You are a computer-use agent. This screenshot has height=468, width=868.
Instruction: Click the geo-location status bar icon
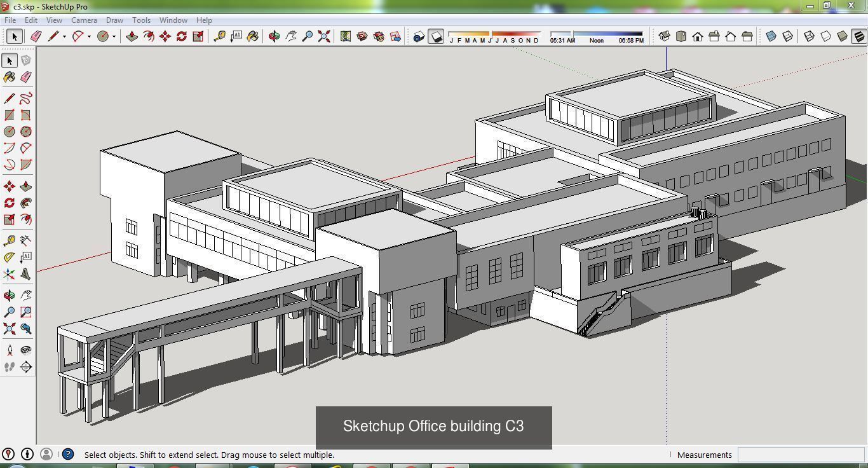[8, 454]
